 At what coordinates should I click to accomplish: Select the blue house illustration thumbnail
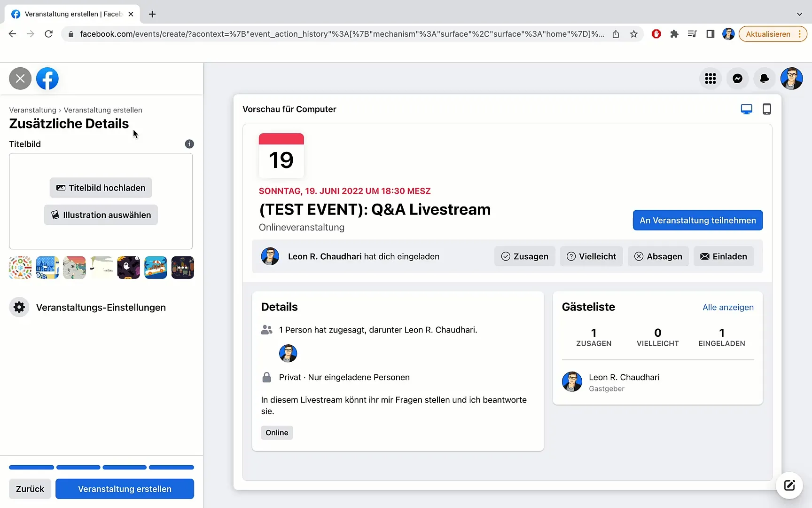(x=47, y=268)
